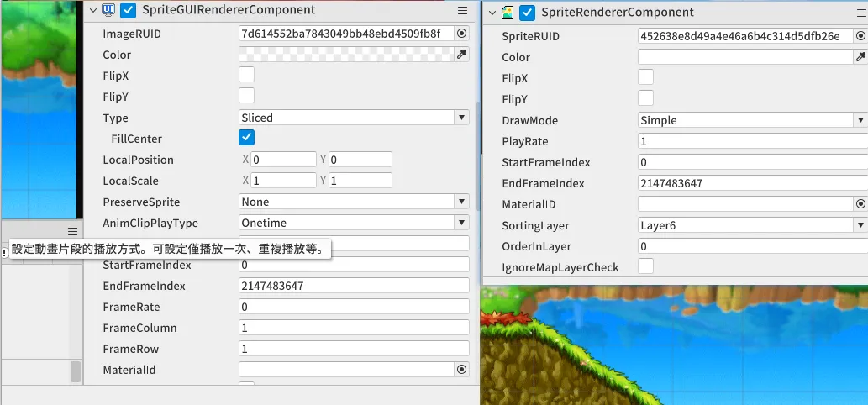Click the AnimClipPlayType property label
The height and width of the screenshot is (405, 868).
point(150,223)
